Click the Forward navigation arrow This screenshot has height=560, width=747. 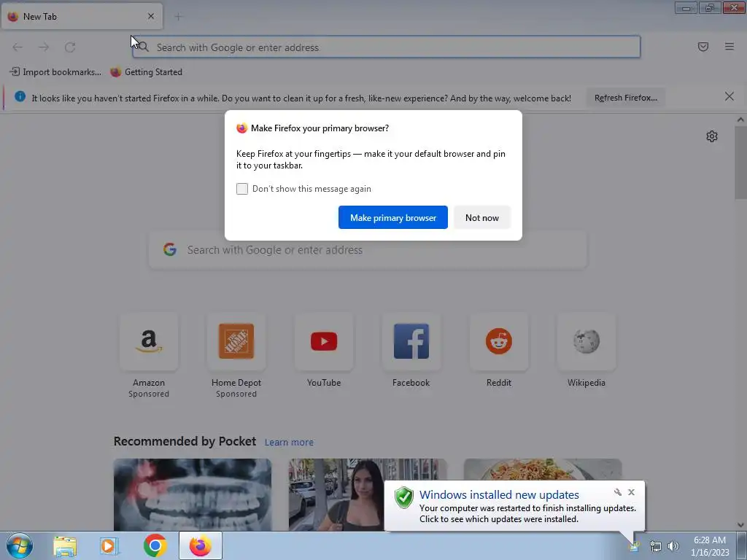[x=44, y=47]
